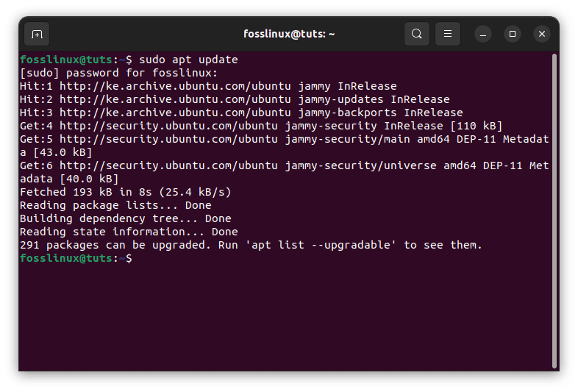Click the 'Fetched 193 kB' output line
This screenshot has height=392, width=578.
tap(125, 192)
